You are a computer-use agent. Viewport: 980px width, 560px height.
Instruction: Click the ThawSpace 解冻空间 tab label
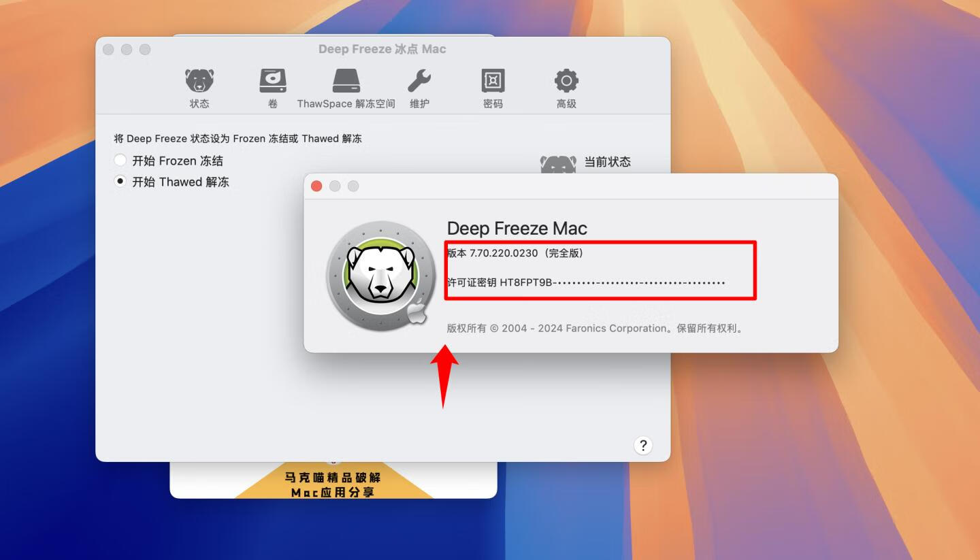pyautogui.click(x=346, y=103)
